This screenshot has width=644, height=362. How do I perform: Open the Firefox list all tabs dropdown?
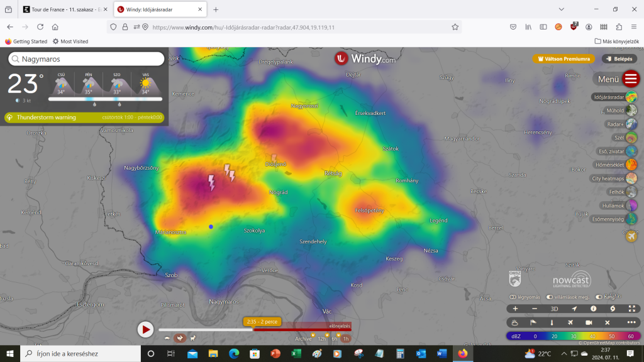pyautogui.click(x=561, y=9)
